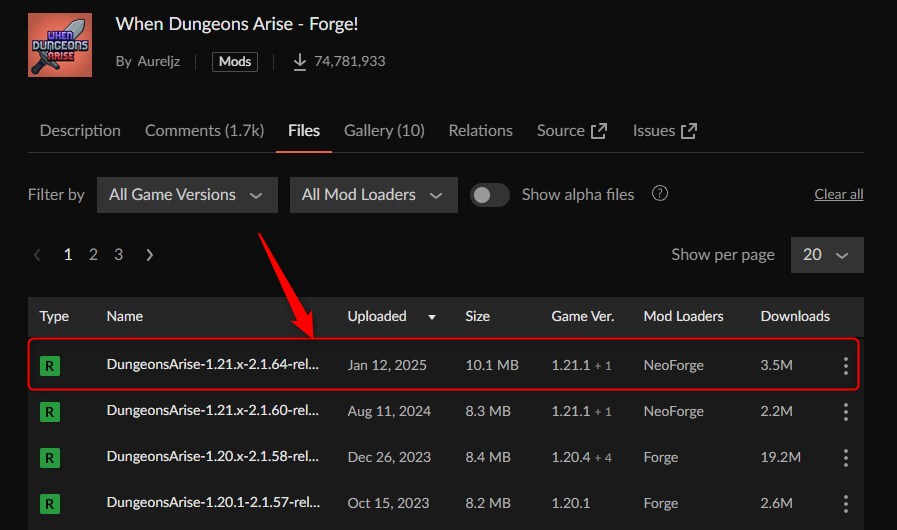Switch to the Relations tab
The height and width of the screenshot is (530, 897).
481,130
